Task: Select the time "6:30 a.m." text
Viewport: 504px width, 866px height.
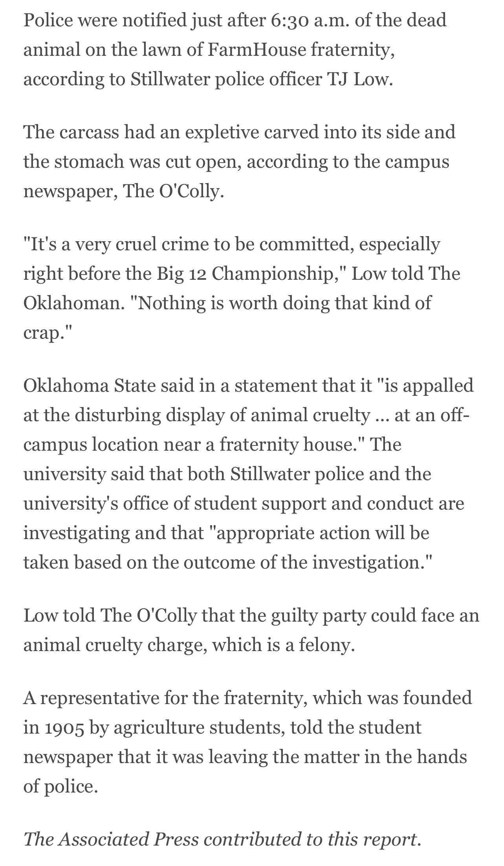Action: [307, 20]
